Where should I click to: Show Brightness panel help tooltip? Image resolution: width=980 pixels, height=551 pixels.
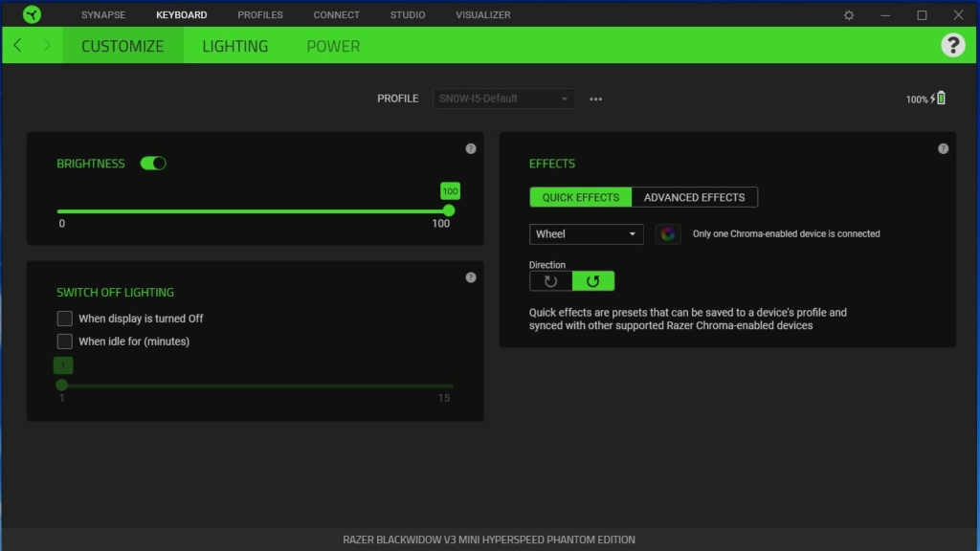click(471, 148)
